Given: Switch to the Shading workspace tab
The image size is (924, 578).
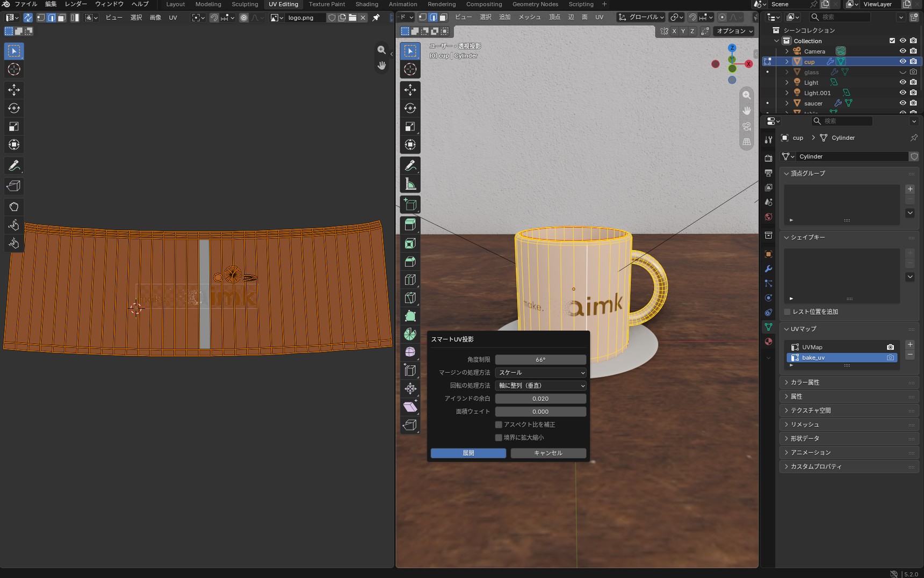Looking at the screenshot, I should pos(367,4).
